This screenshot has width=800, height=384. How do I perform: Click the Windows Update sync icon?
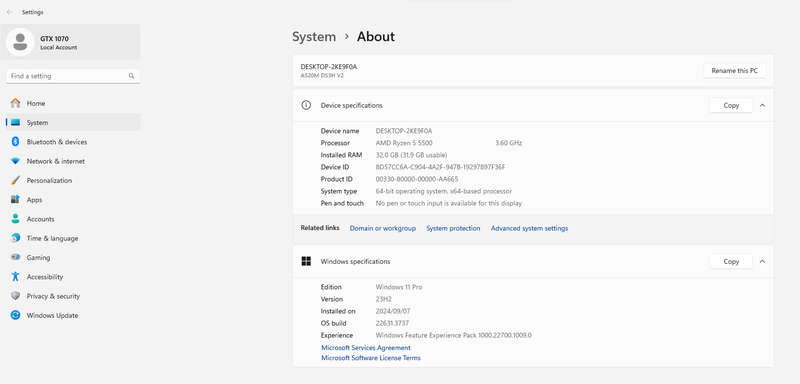tap(15, 315)
